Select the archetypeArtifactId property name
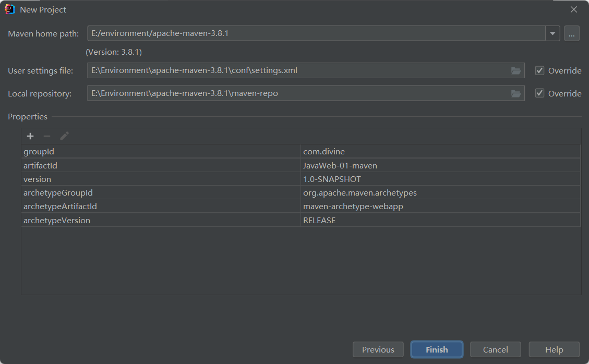 pyautogui.click(x=60, y=206)
